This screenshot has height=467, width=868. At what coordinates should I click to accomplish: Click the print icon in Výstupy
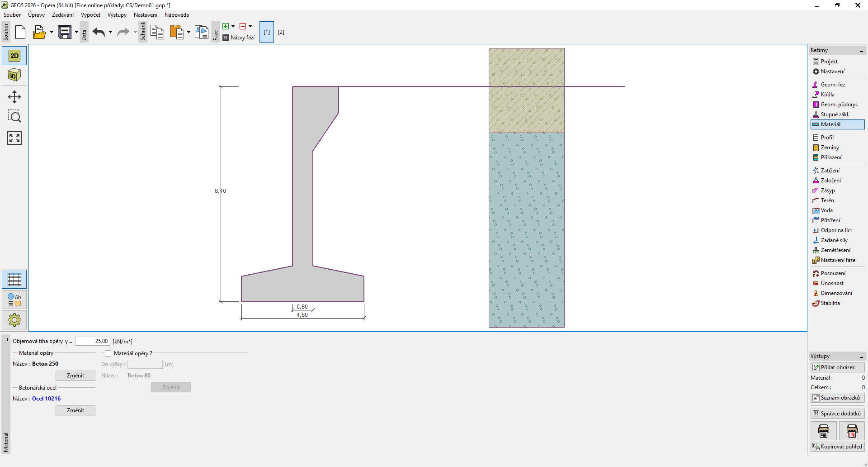pyautogui.click(x=823, y=431)
